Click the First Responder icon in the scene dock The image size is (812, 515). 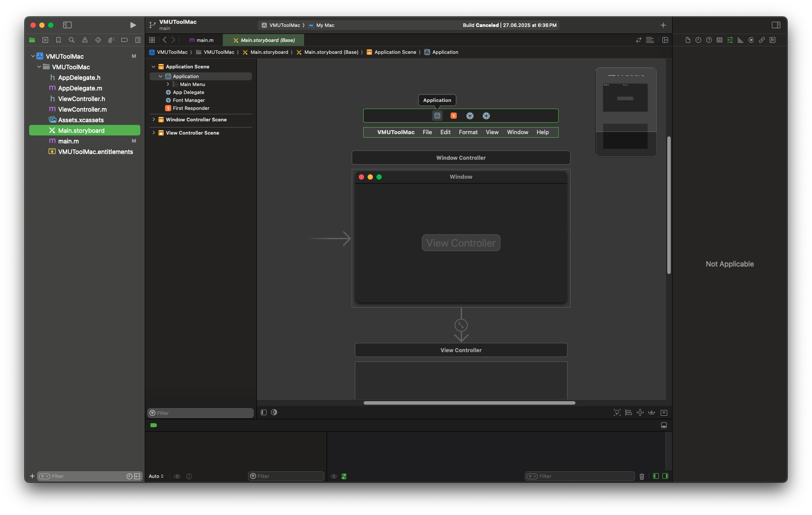click(453, 116)
